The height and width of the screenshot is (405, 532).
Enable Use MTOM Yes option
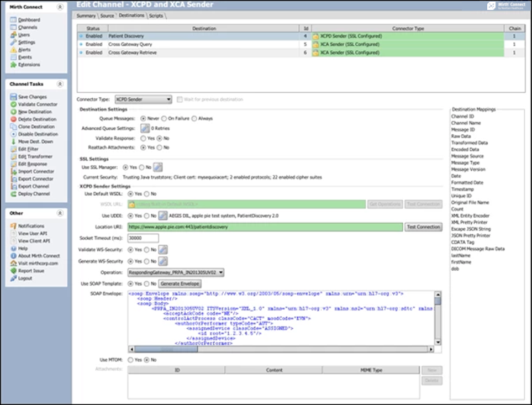click(131, 360)
